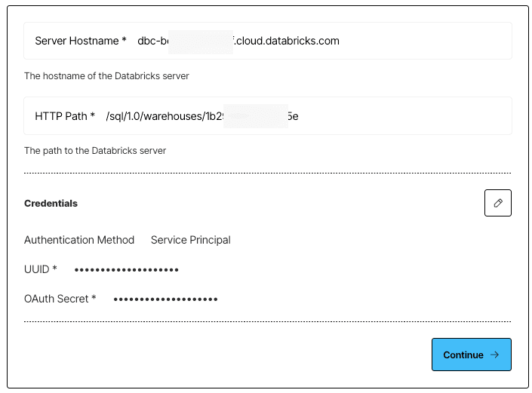Viewport: 532px width, 393px height.
Task: Click the Server Hostname label
Action: [81, 41]
